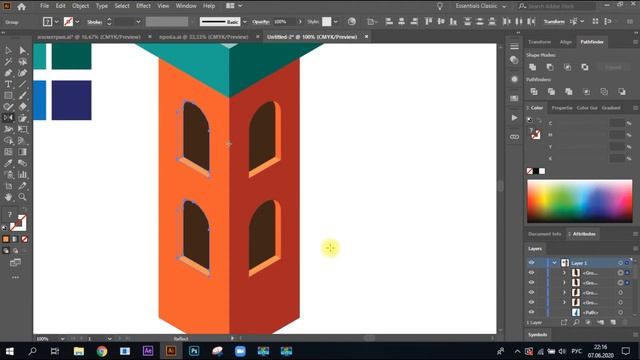
Task: Open Edit Toolbar three dots button
Action: [x=15, y=278]
